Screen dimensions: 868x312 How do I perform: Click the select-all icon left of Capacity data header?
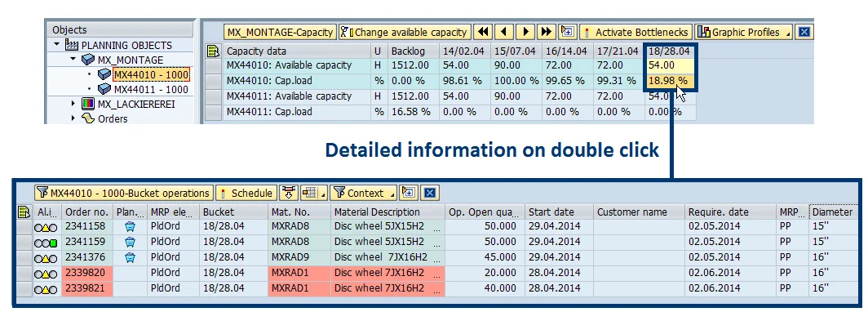(213, 51)
